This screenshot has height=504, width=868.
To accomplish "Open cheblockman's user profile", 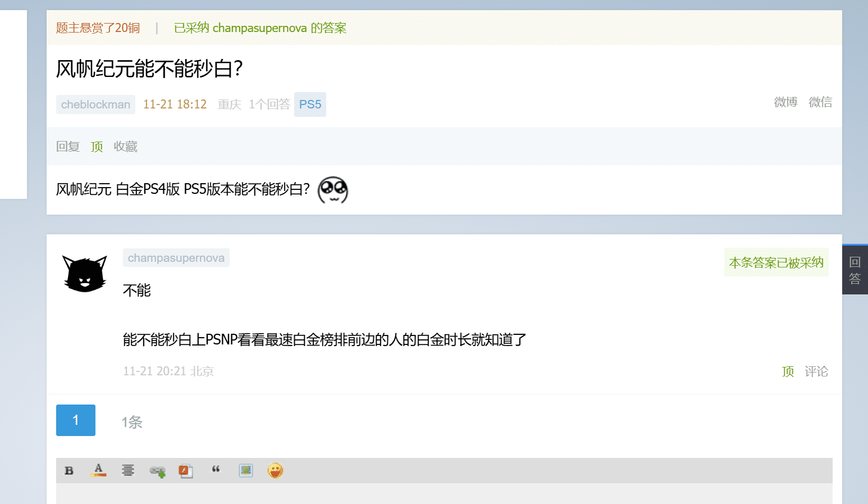I will pos(95,105).
